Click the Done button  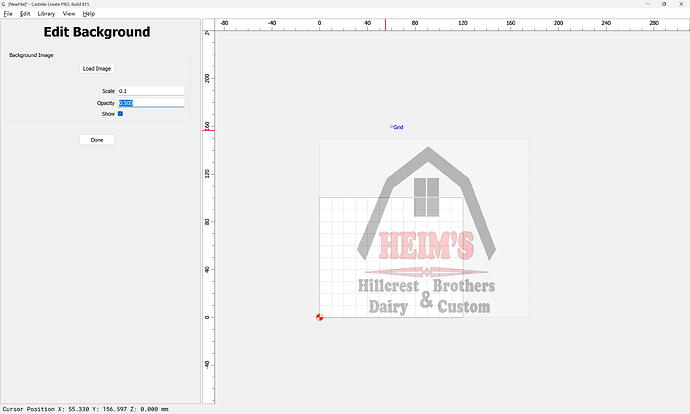[97, 140]
